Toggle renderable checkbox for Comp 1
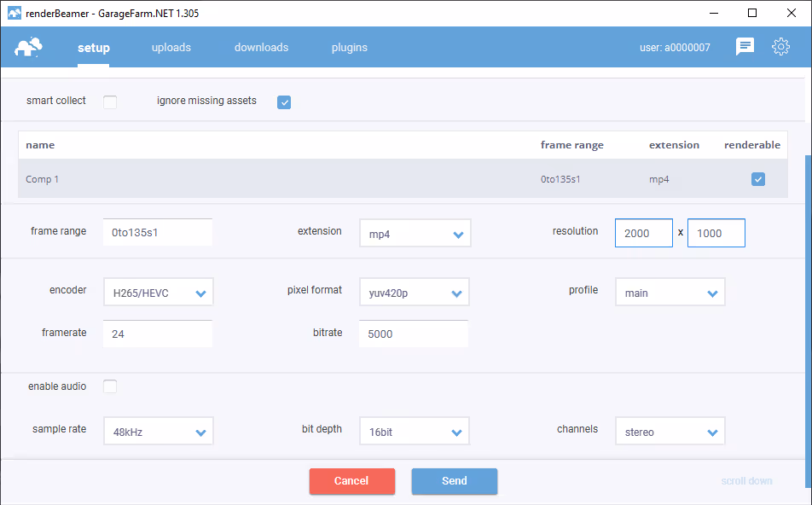Screen dimensions: 812x505 (x=758, y=179)
